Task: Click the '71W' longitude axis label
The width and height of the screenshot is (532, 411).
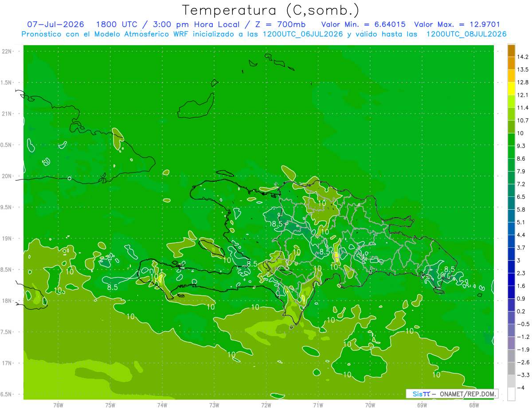Action: tap(318, 405)
